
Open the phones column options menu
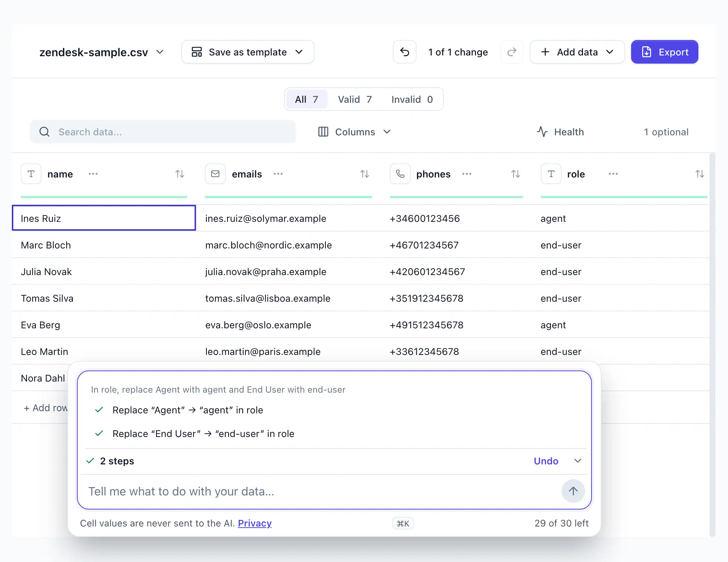[467, 174]
